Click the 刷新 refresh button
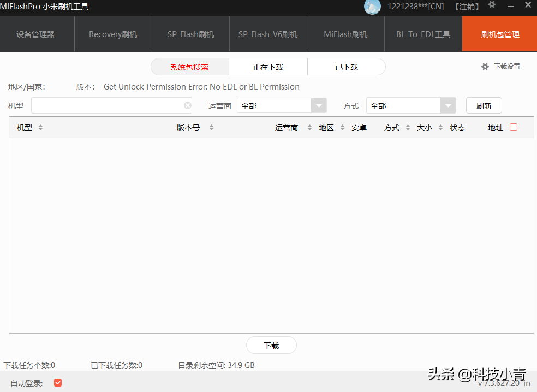Viewport: 537px width, 392px height. point(484,105)
